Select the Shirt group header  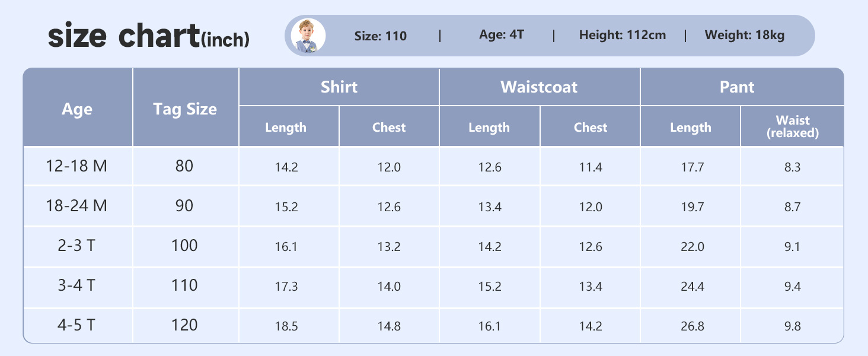339,87
